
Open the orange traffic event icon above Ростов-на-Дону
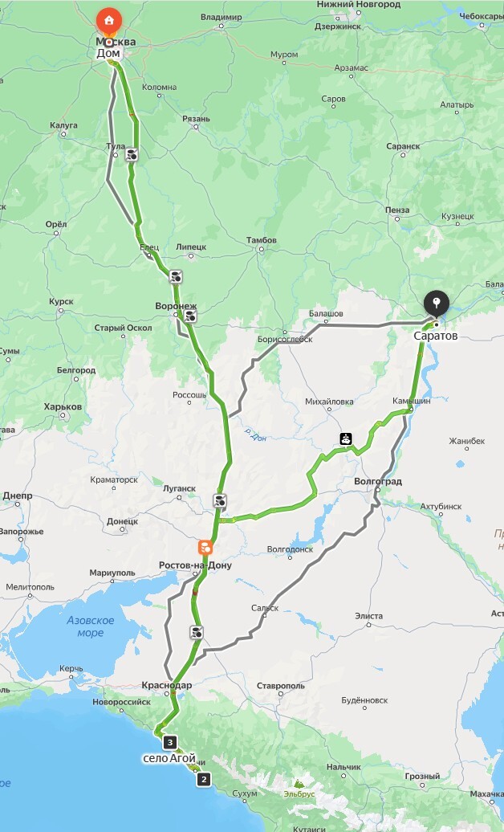point(205,548)
